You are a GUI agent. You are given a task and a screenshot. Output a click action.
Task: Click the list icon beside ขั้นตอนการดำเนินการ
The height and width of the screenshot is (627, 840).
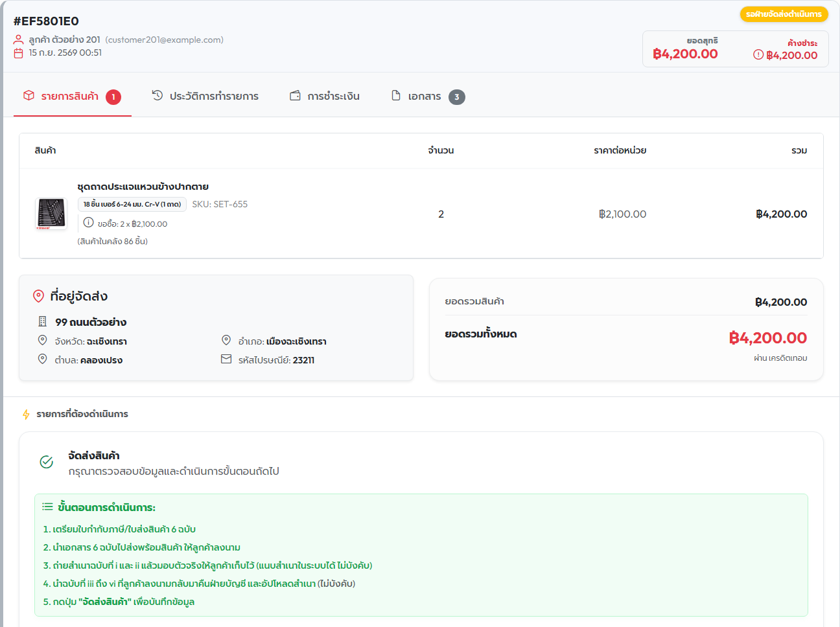[48, 507]
